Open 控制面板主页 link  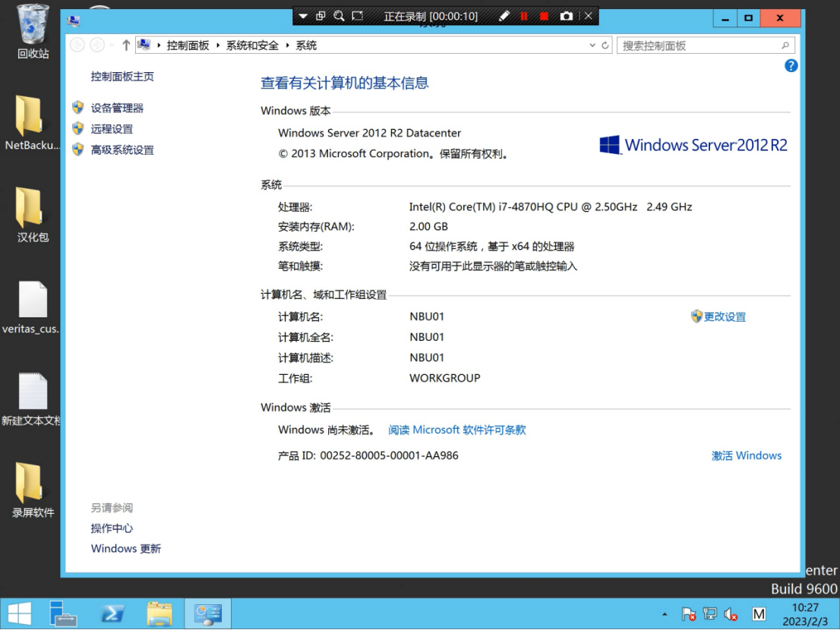[122, 77]
